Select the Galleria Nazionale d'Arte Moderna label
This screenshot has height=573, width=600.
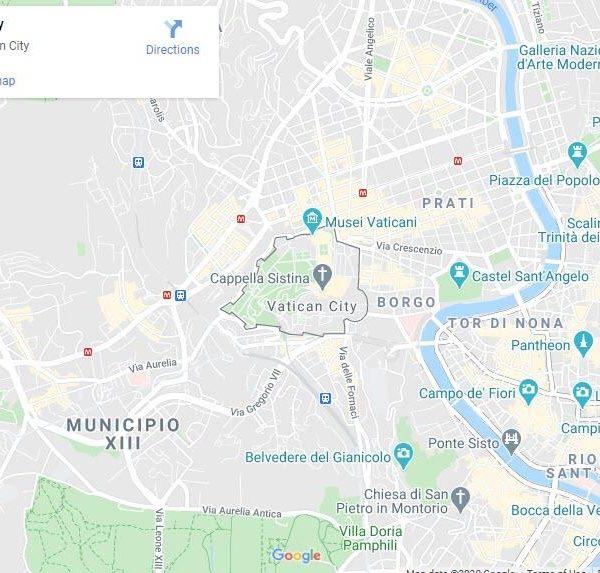559,57
